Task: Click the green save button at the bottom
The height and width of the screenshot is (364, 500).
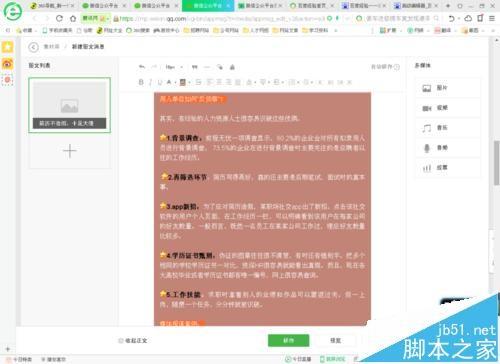Action: click(x=289, y=340)
